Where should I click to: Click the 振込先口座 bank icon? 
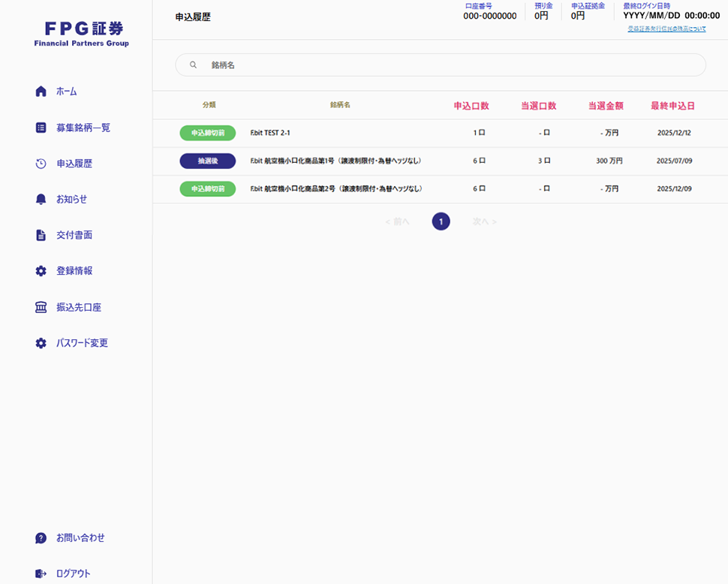point(41,307)
